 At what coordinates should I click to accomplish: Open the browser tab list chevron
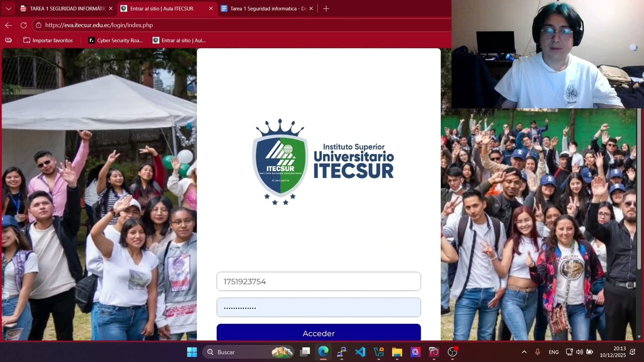coord(8,9)
